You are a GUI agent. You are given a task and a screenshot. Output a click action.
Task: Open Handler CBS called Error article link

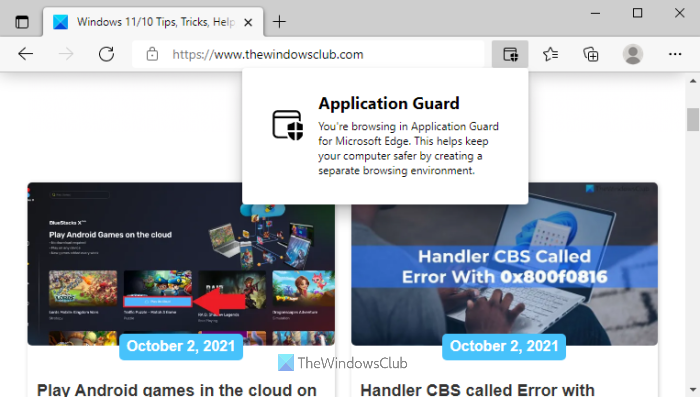coord(477,390)
